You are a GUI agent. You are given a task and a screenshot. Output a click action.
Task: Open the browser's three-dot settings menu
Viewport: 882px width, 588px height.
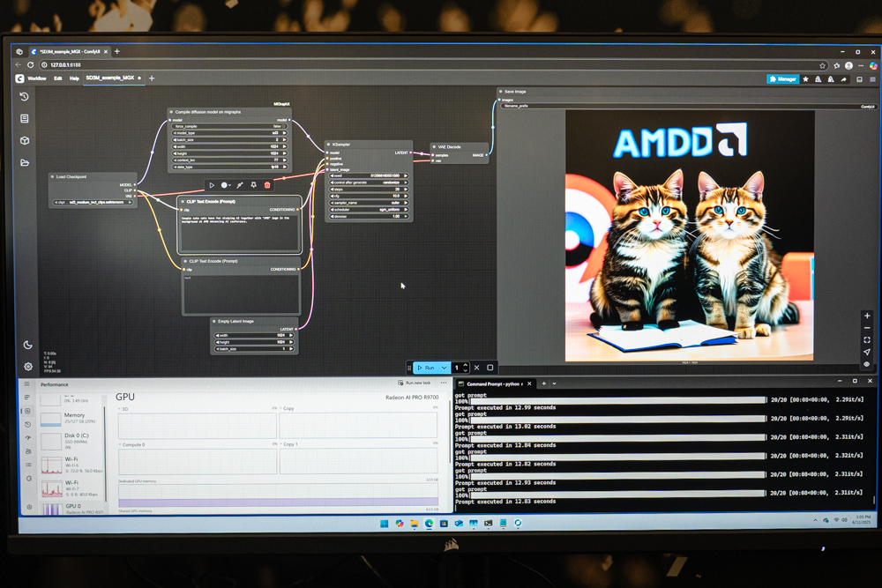pyautogui.click(x=861, y=66)
